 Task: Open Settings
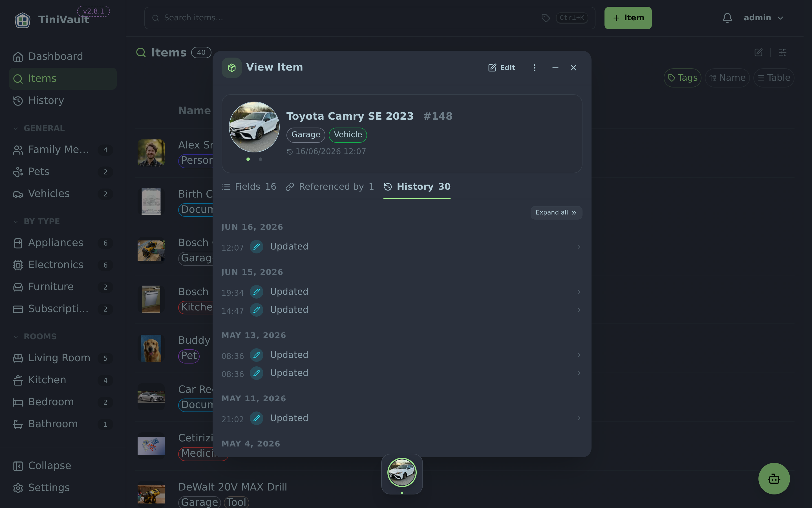point(63,487)
